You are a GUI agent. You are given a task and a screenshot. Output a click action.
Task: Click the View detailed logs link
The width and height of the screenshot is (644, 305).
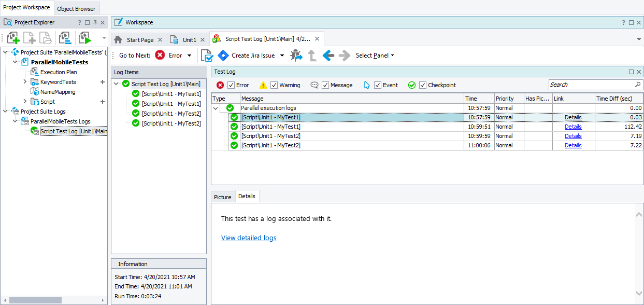tap(249, 238)
